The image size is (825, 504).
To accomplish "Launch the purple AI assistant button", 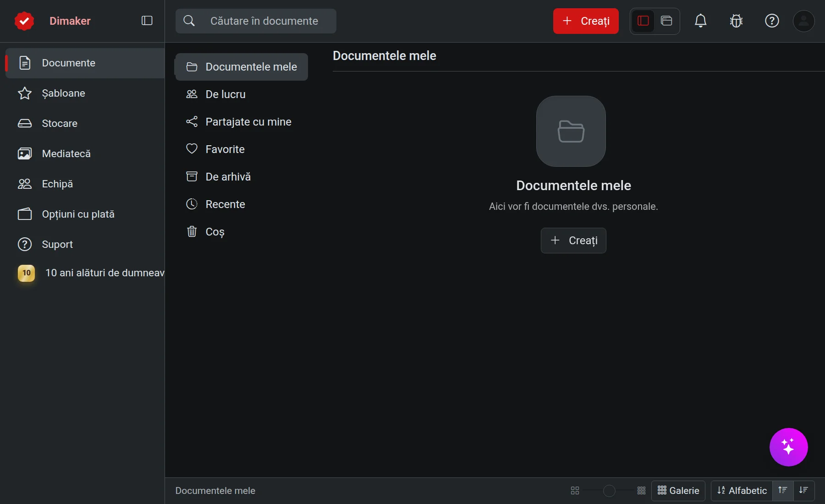I will pos(788,447).
